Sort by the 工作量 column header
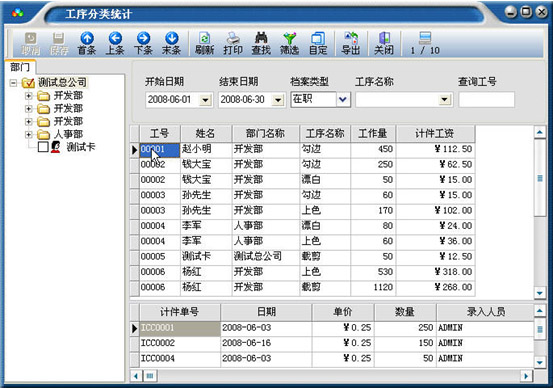 [x=373, y=133]
